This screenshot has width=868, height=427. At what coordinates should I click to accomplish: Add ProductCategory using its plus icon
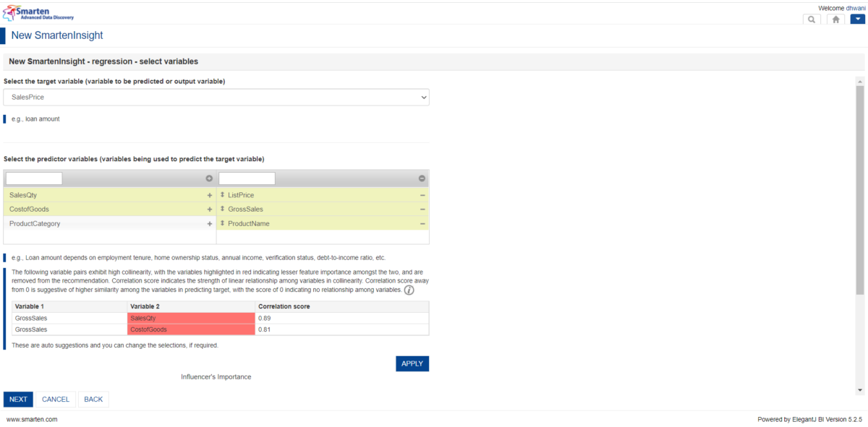pyautogui.click(x=209, y=223)
